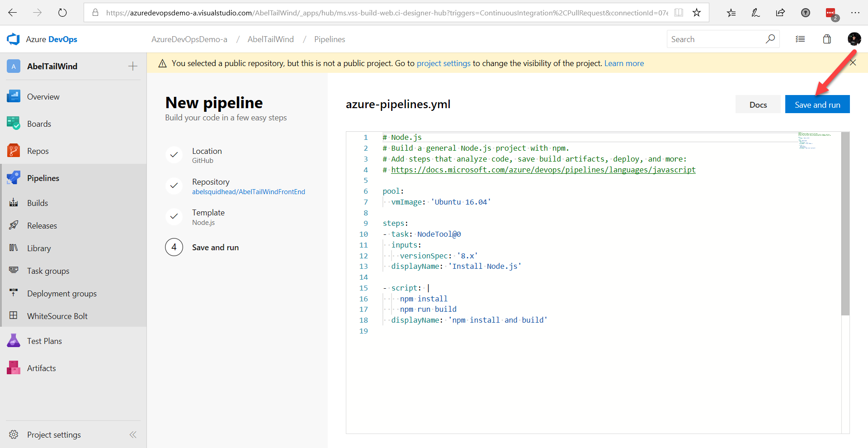Open the docs.microsoft.com URL in YAML editor
This screenshot has width=868, height=448.
coord(543,170)
